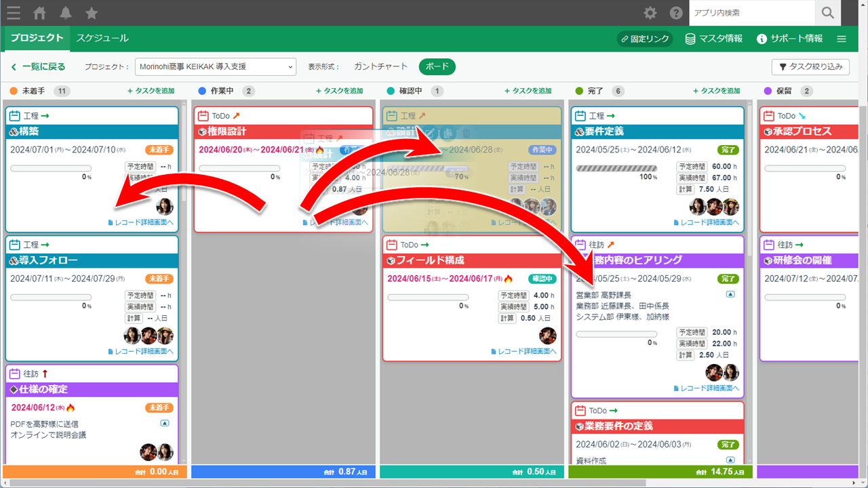Click calendar icon on 研修会の開催 card

click(769, 245)
